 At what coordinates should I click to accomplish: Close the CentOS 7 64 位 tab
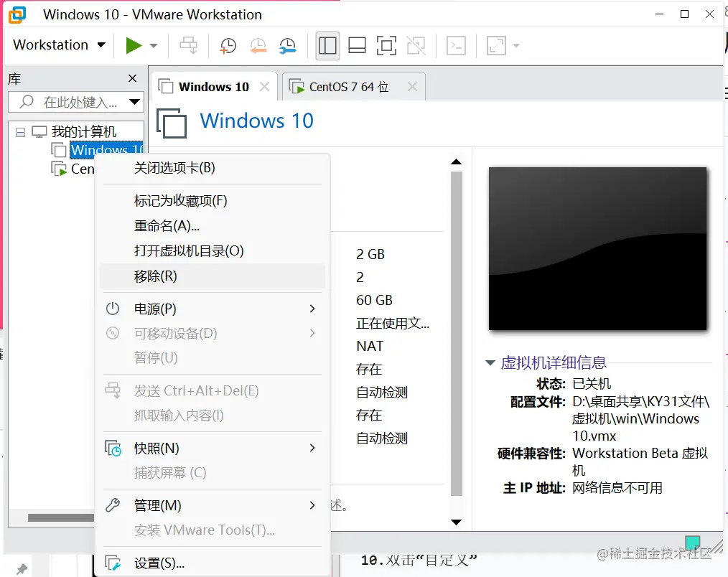[412, 86]
